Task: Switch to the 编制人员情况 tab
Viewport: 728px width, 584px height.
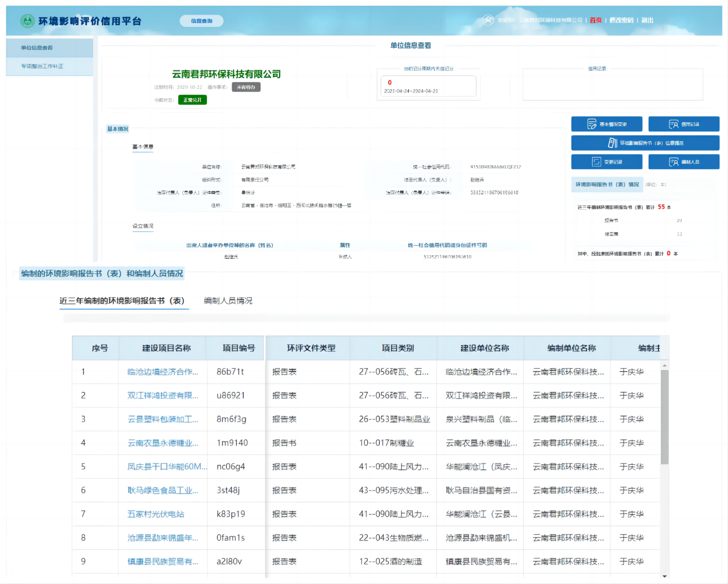Action: 228,301
